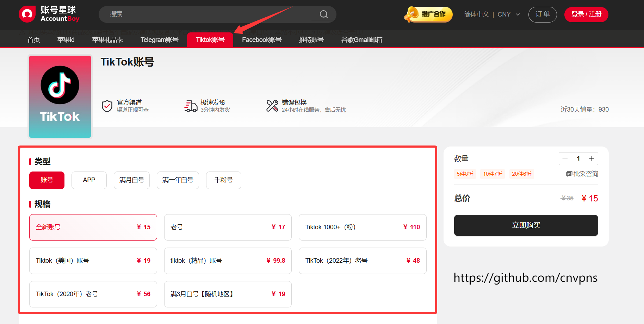Go to 首页 home tab
The image size is (644, 324).
[34, 40]
